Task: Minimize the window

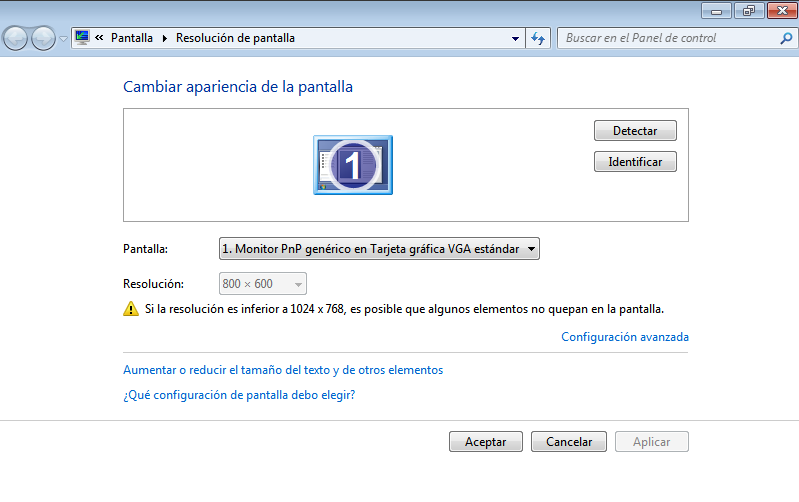Action: [x=716, y=11]
